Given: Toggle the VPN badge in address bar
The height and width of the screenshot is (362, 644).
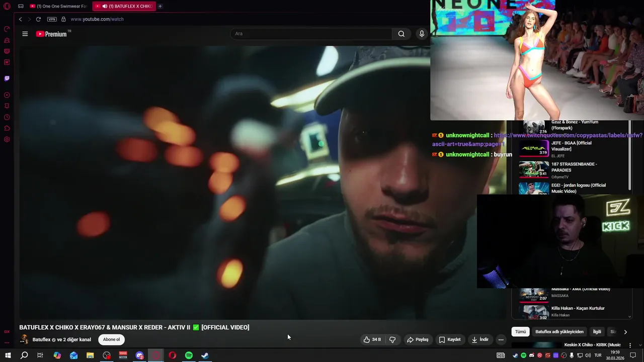Looking at the screenshot, I should (x=52, y=19).
